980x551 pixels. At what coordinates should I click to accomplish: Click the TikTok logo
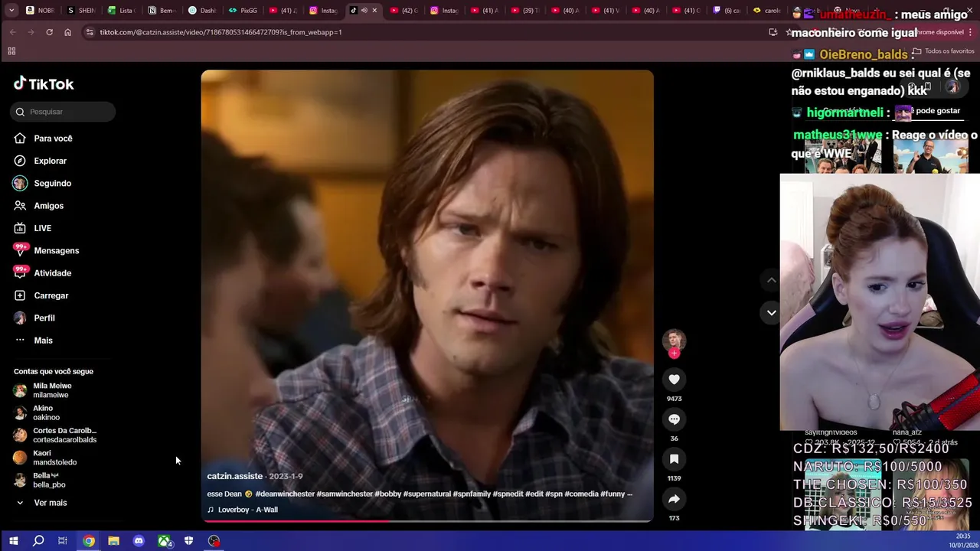coord(44,84)
